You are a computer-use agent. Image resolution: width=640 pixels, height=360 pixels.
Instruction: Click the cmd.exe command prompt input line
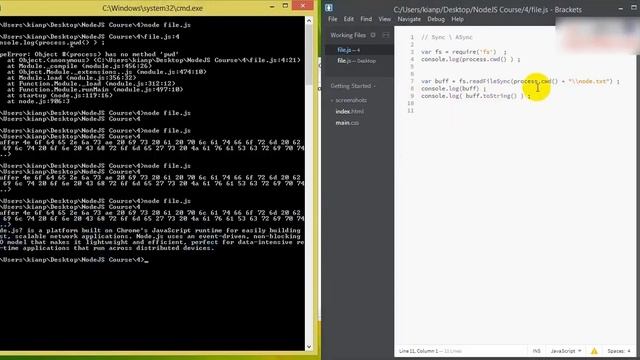[x=74, y=260]
